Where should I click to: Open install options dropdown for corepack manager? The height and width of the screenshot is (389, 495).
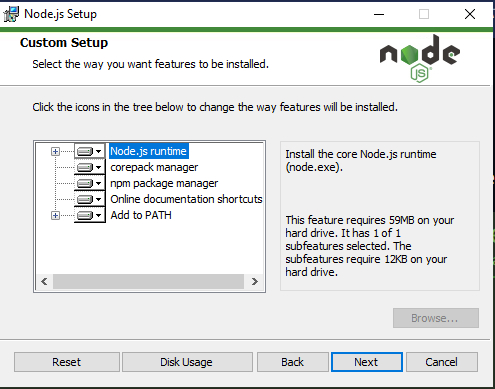click(89, 167)
